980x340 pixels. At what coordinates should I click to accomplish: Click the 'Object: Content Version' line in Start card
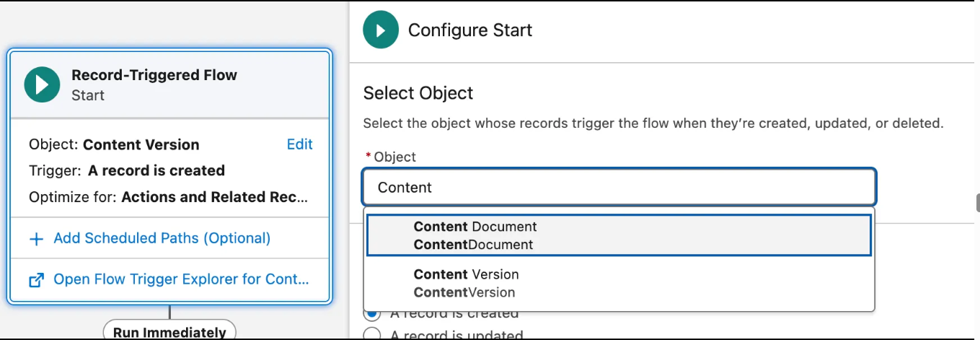tap(114, 144)
